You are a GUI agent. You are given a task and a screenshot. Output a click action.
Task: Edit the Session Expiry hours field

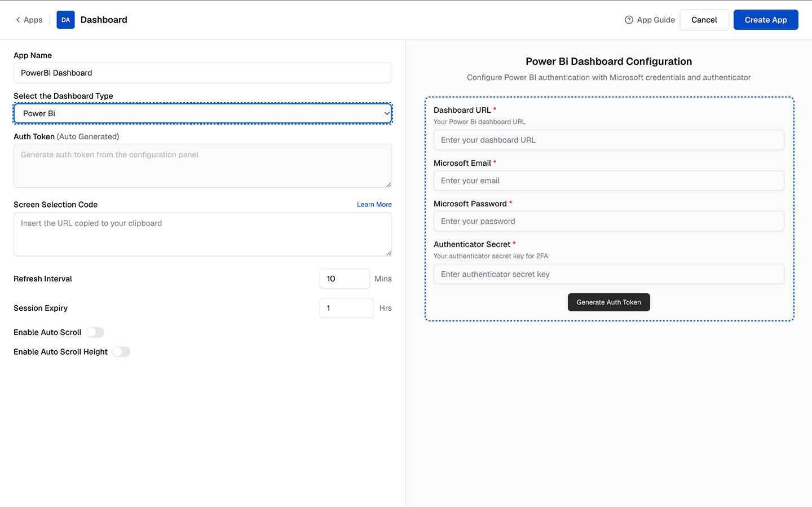[x=347, y=308]
